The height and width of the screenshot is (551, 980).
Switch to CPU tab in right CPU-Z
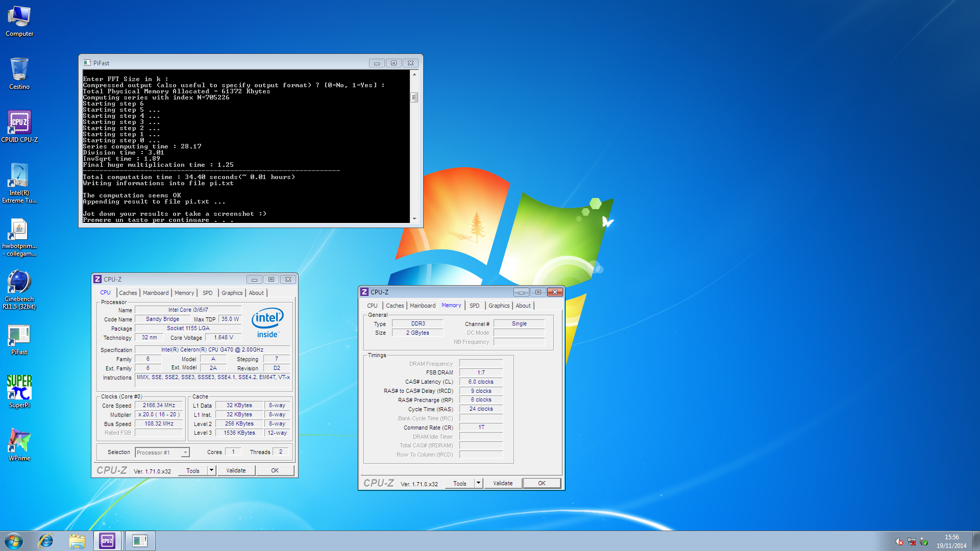pos(372,306)
